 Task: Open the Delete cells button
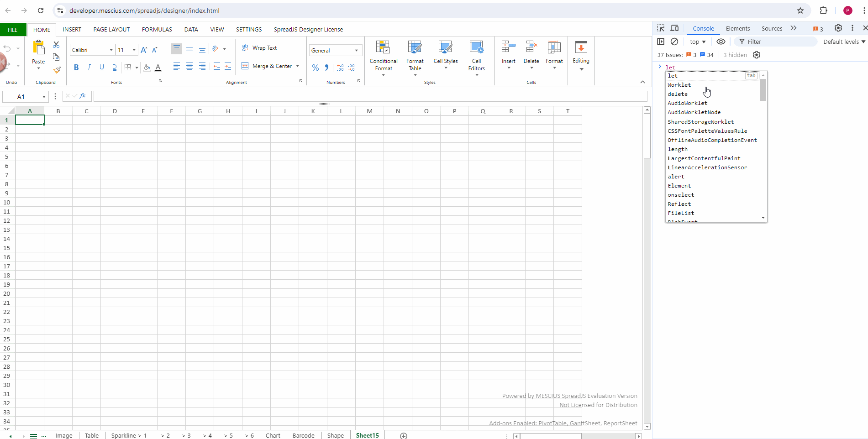pyautogui.click(x=531, y=56)
